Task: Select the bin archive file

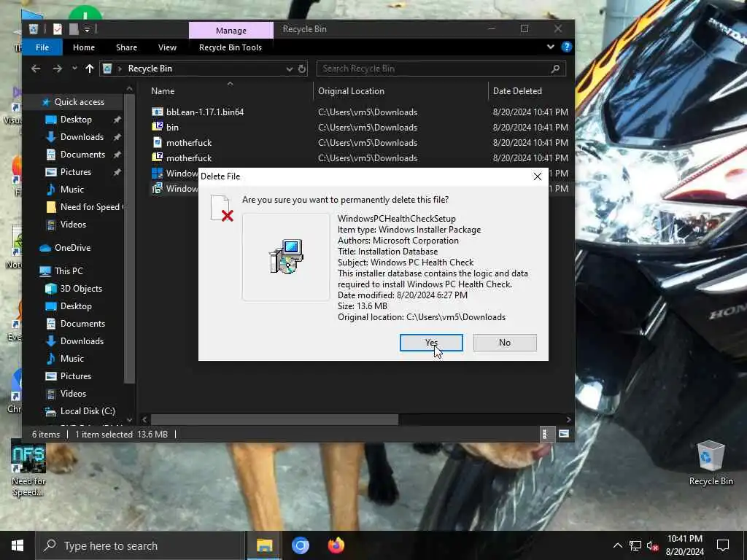Action: [172, 127]
